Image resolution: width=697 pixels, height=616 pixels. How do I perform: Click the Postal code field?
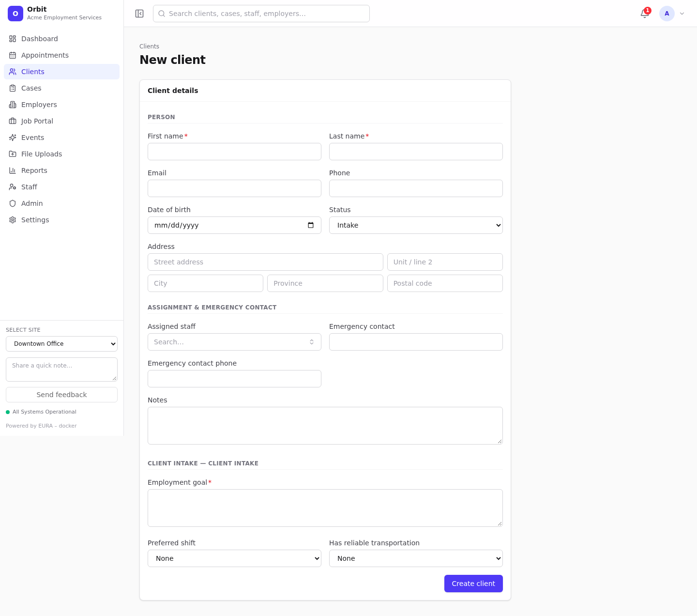point(445,283)
